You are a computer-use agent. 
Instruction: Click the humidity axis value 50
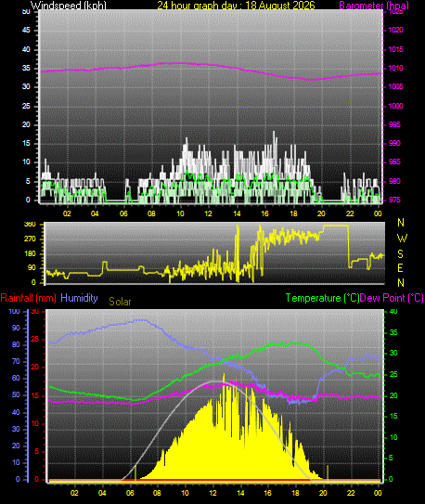click(x=16, y=395)
